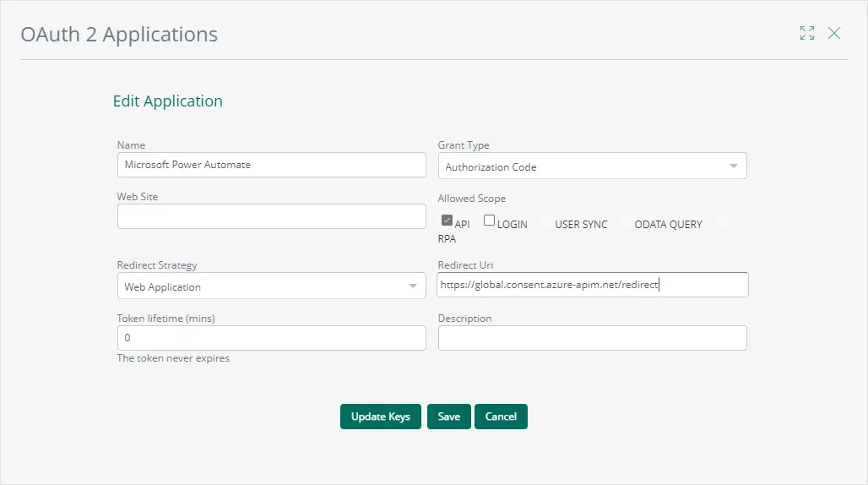Select the ODATA QUERY scope label
Image resolution: width=868 pixels, height=485 pixels.
668,224
